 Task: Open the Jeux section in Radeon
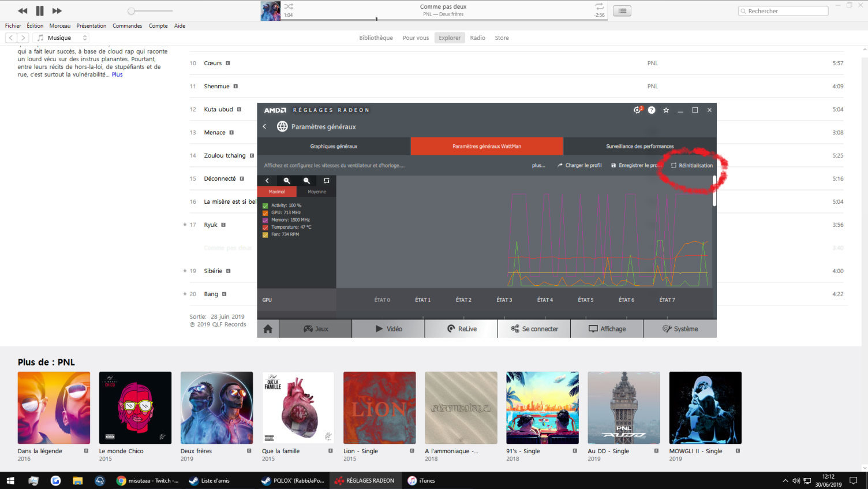(x=316, y=329)
